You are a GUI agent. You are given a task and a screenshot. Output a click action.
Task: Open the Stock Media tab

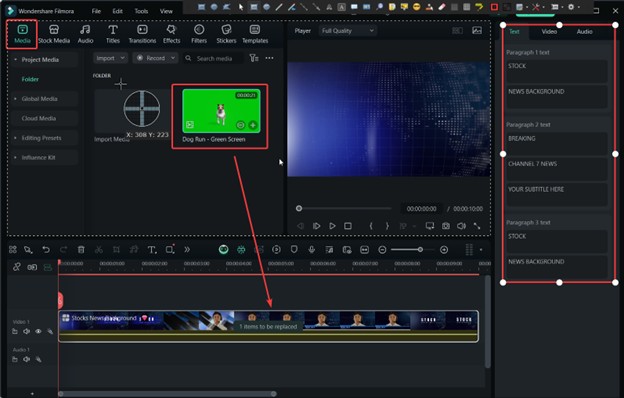[54, 34]
